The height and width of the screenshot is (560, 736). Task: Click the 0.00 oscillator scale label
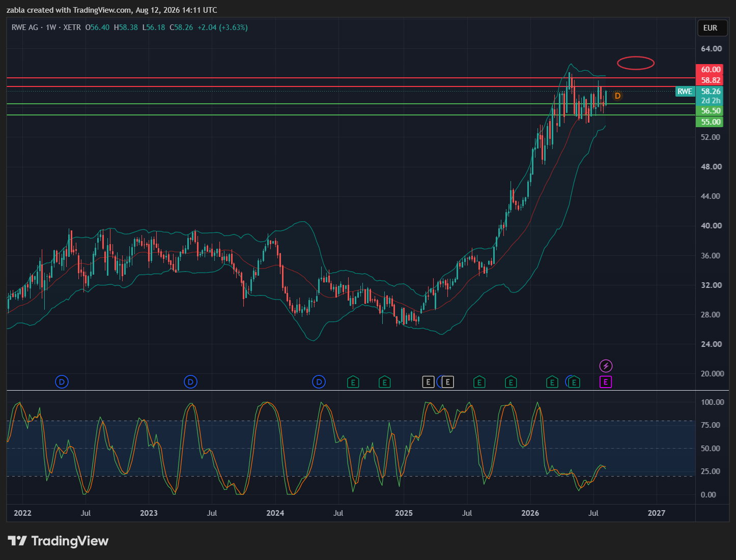tap(709, 495)
